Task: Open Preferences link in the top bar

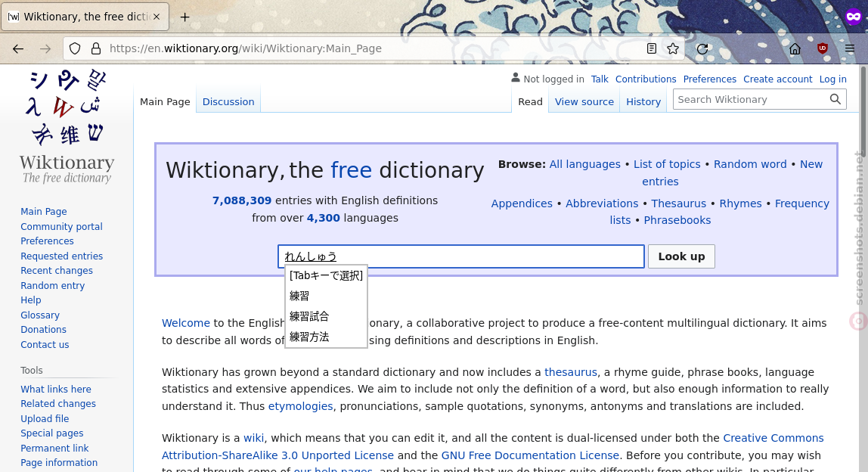Action: click(710, 79)
